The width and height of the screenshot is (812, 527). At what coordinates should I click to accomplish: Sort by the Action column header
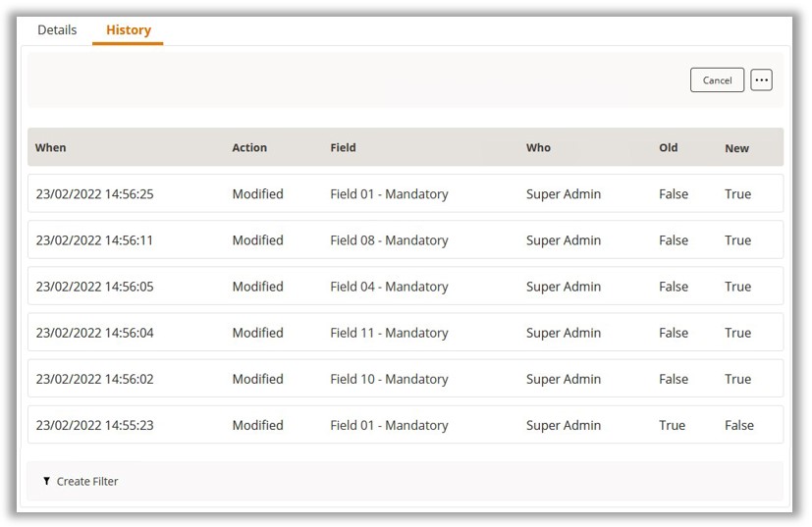[249, 148]
